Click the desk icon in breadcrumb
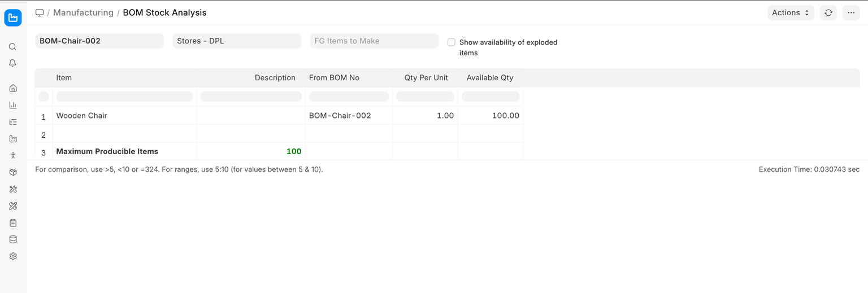Viewport: 868px width, 293px height. 40,13
